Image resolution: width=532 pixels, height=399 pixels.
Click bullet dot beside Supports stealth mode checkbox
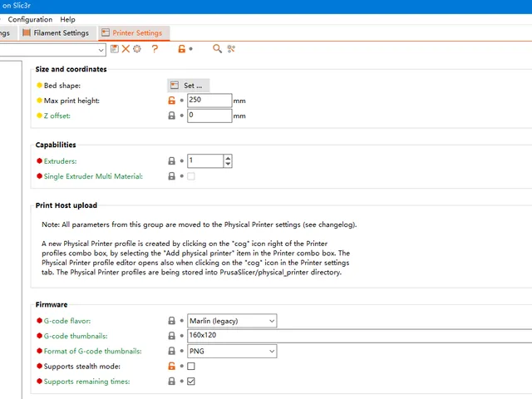182,366
